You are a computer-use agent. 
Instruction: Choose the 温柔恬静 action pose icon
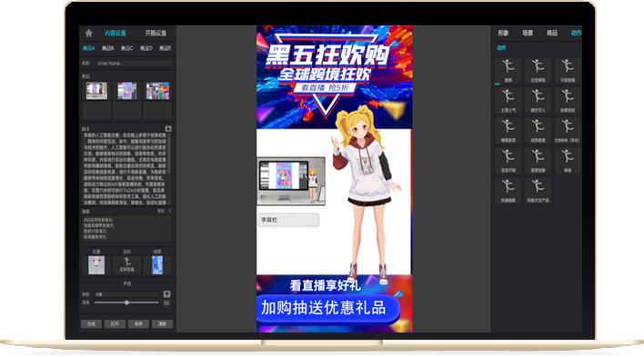pyautogui.click(x=538, y=160)
